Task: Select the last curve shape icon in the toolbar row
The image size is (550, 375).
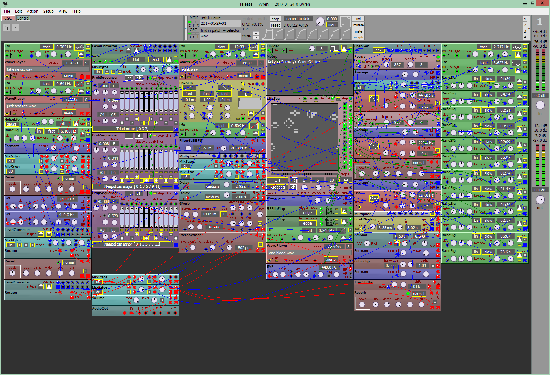Action: click(x=346, y=34)
